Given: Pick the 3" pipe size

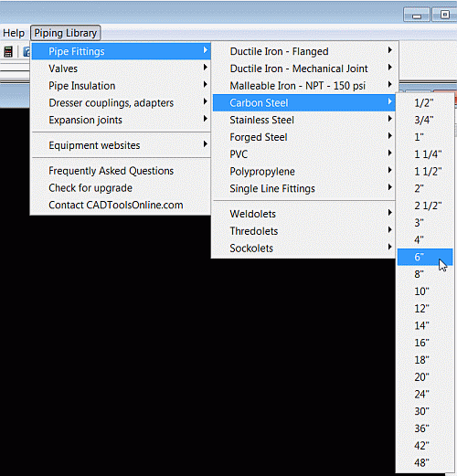Looking at the screenshot, I should point(425,223).
